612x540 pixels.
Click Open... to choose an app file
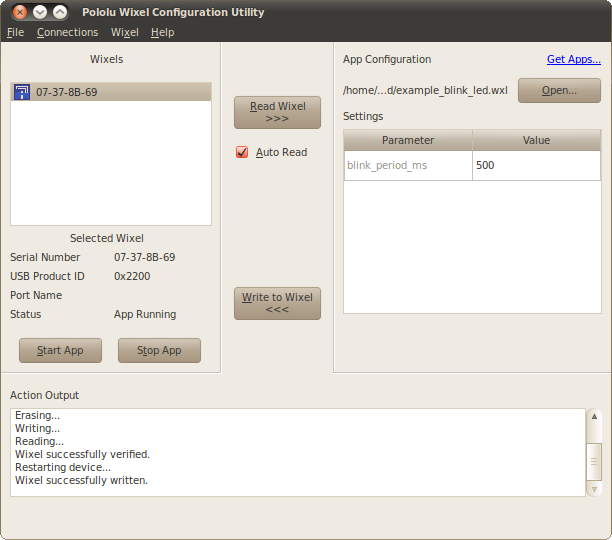tap(559, 90)
